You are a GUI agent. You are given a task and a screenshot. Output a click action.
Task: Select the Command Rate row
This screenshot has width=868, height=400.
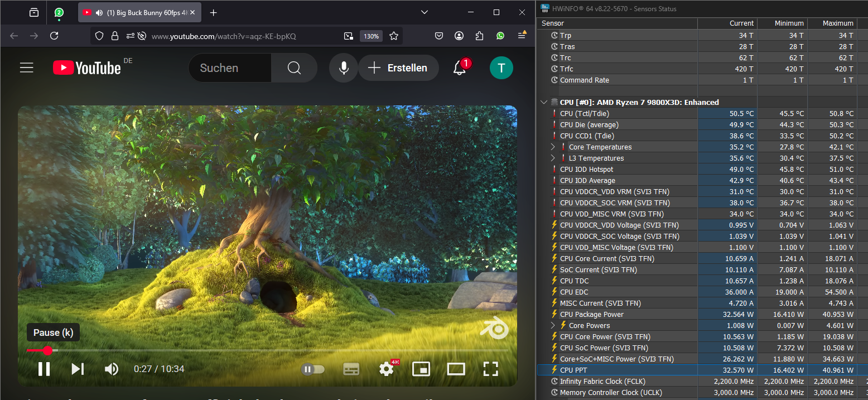tap(702, 80)
